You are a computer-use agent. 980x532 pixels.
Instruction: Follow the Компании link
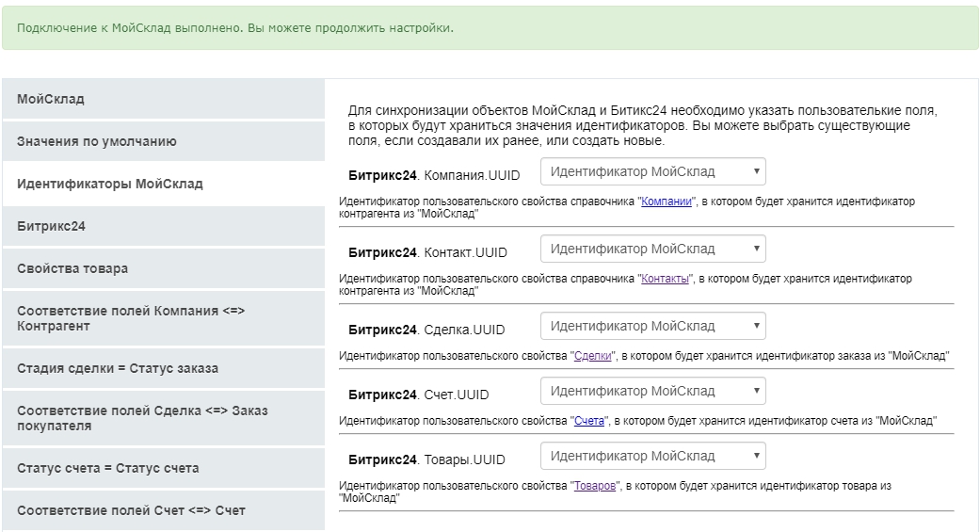click(667, 202)
